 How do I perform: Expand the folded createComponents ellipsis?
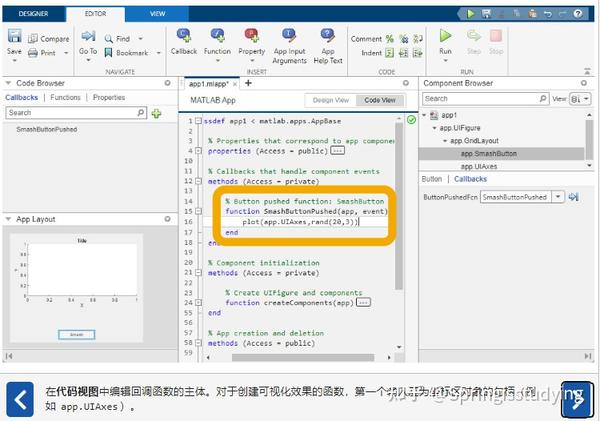[363, 303]
